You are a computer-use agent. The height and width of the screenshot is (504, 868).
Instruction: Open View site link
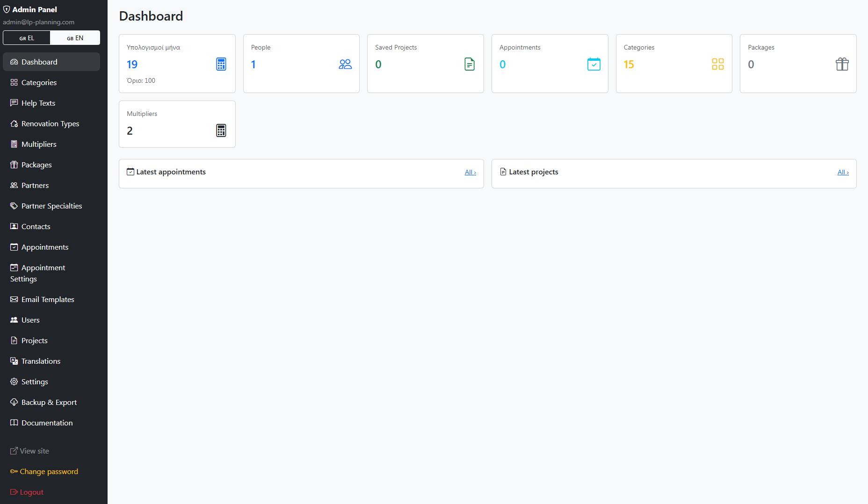(29, 451)
